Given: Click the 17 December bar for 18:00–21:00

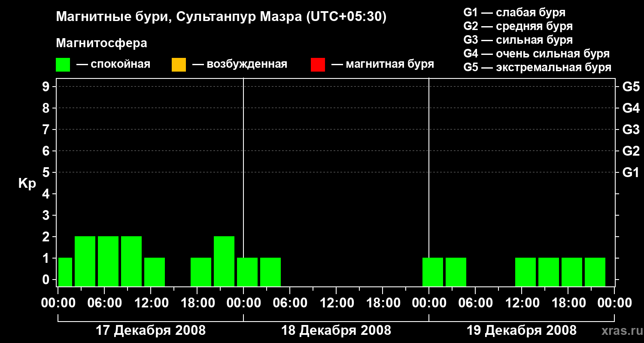Looking at the screenshot, I should point(201,272).
